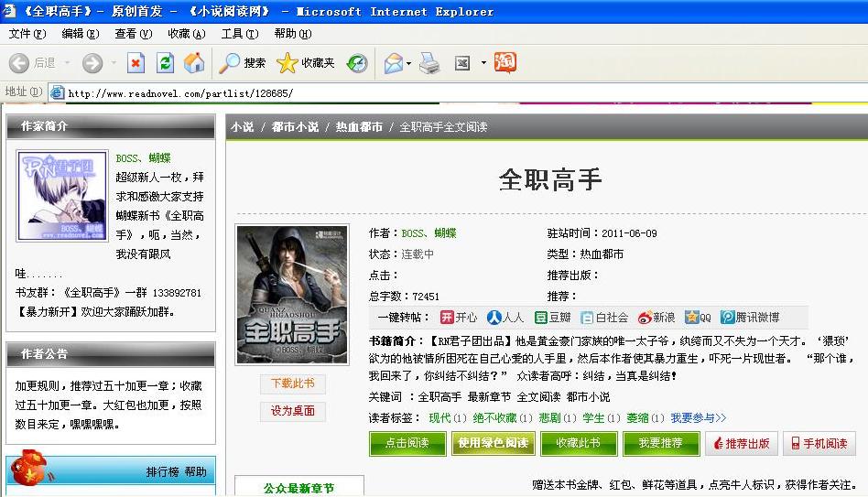Viewport: 868px width, 497px height.
Task: Click the 设为桌面 button
Action: coord(292,411)
